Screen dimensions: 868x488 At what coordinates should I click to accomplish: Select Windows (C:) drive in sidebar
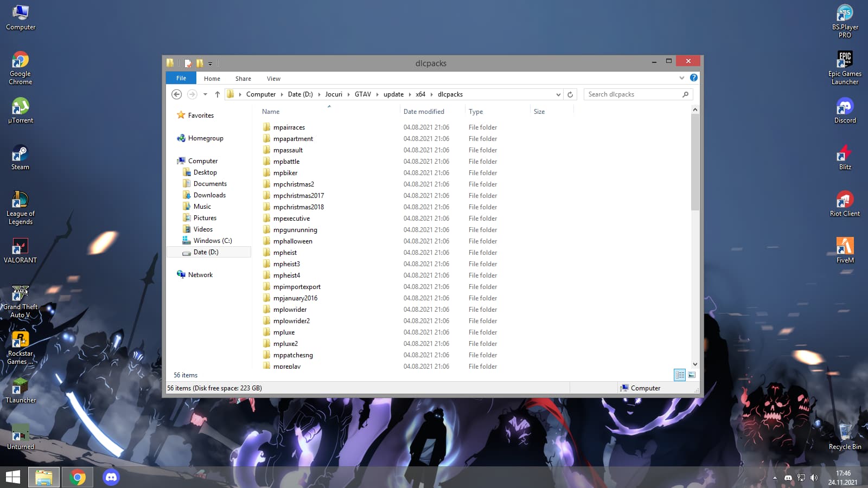click(213, 241)
